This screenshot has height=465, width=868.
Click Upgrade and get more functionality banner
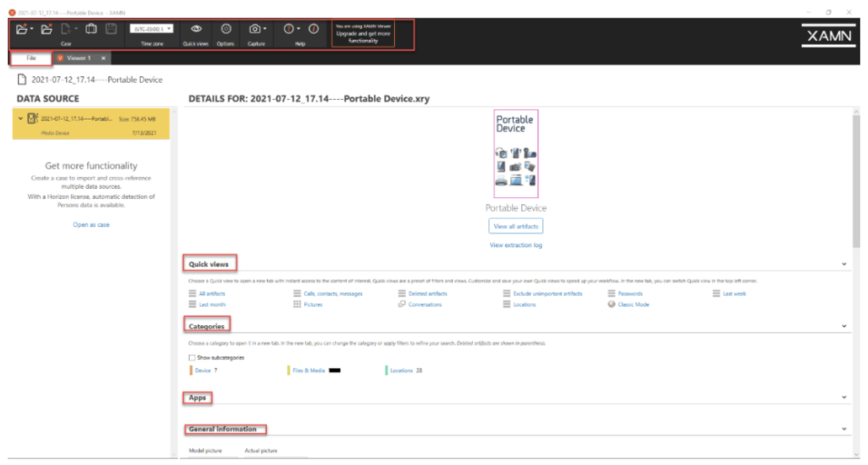[363, 34]
